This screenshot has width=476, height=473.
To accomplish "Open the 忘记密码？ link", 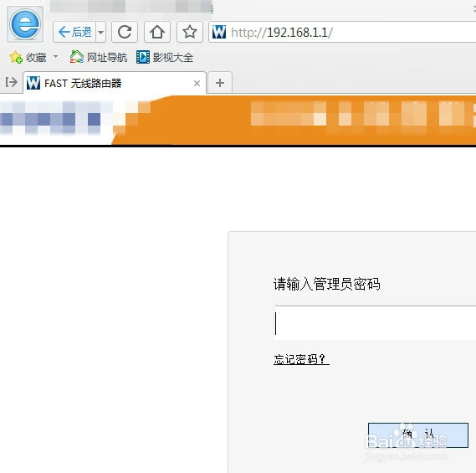I will pos(301,359).
